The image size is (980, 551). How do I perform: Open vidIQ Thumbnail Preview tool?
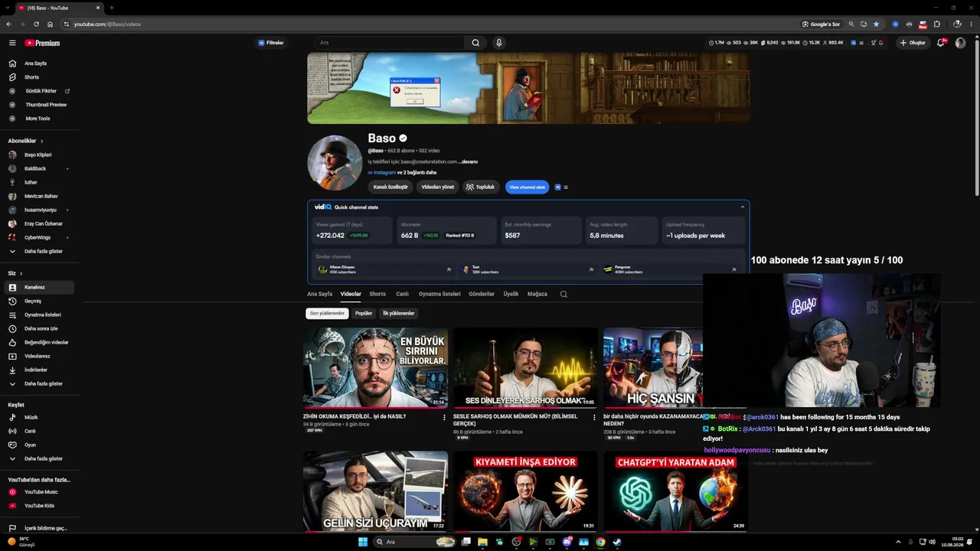click(x=38, y=105)
